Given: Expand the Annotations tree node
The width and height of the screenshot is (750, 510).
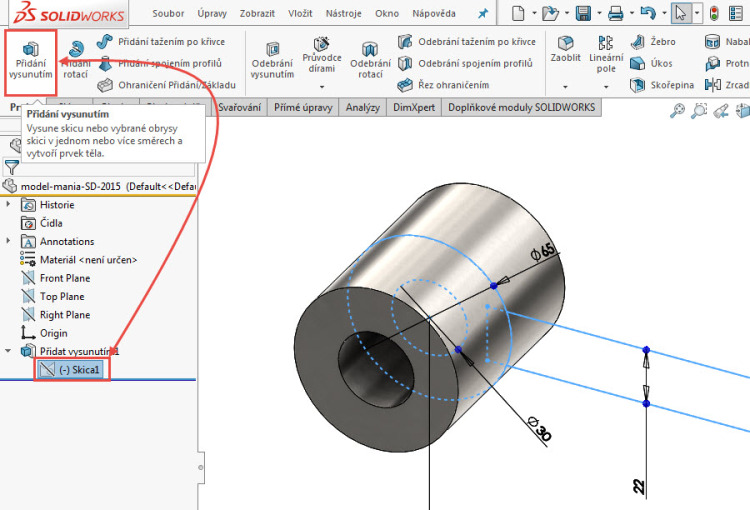Looking at the screenshot, I should point(8,241).
